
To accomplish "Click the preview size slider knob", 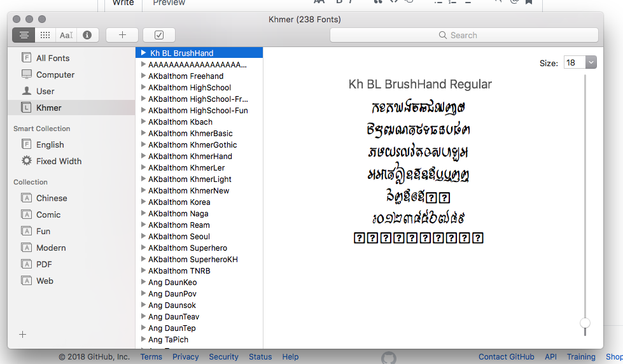I will (x=585, y=323).
